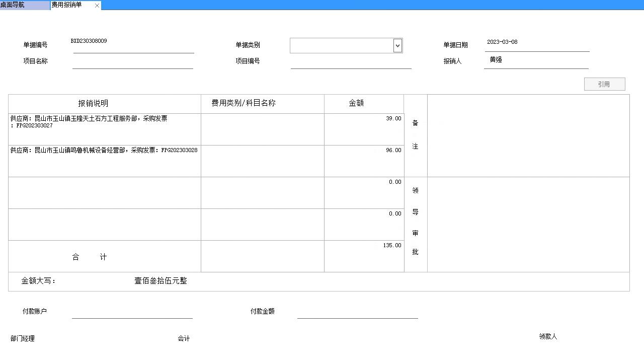
Task: Click the 付款金额 input field
Action: coord(357,312)
